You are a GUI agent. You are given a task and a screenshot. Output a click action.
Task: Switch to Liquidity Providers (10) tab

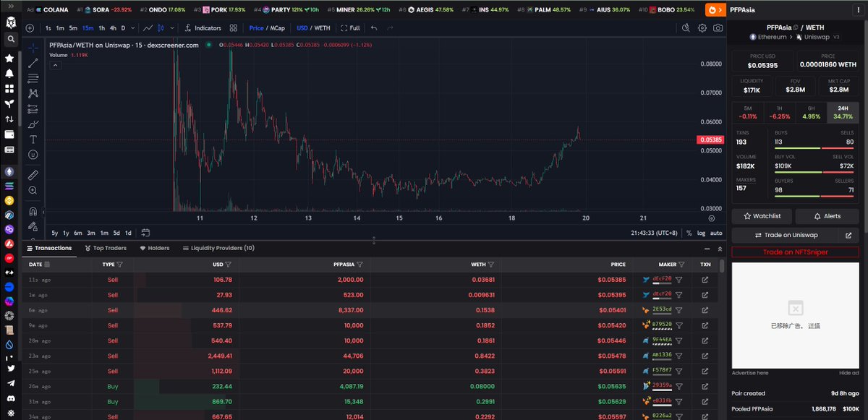[x=218, y=248]
